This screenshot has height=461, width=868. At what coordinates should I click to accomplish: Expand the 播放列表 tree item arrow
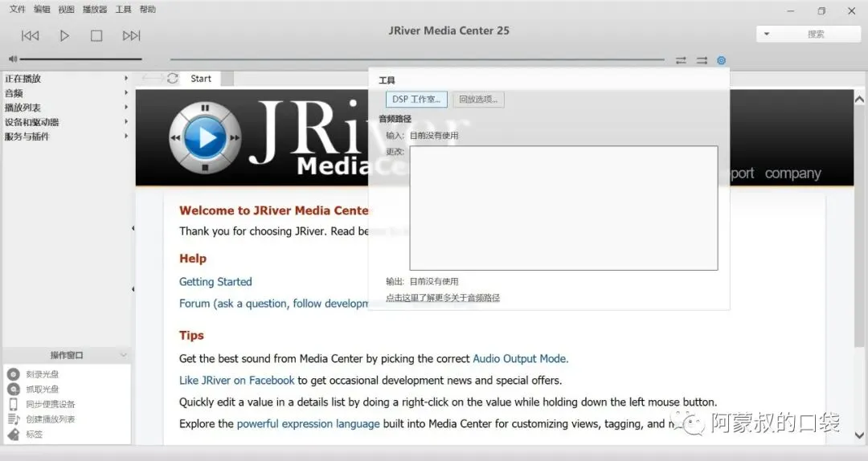(x=126, y=108)
